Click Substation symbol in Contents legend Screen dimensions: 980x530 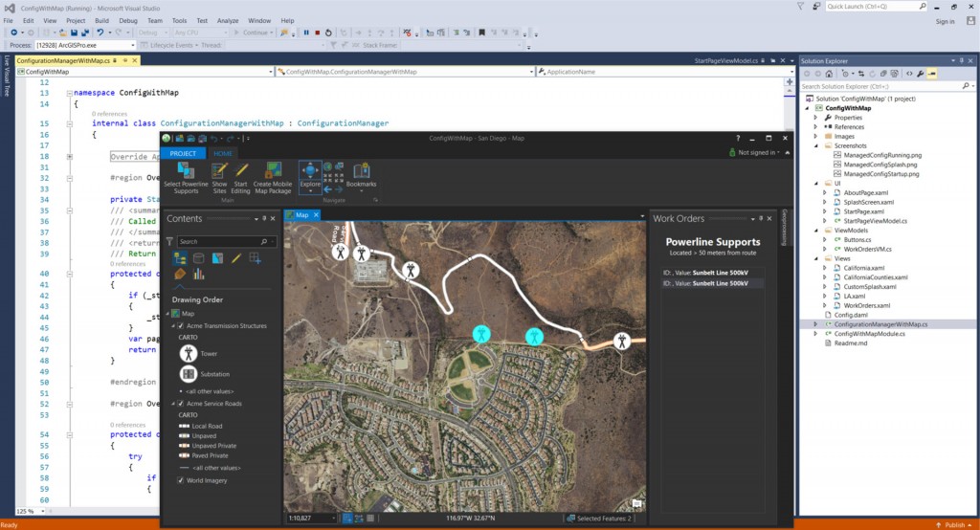189,374
